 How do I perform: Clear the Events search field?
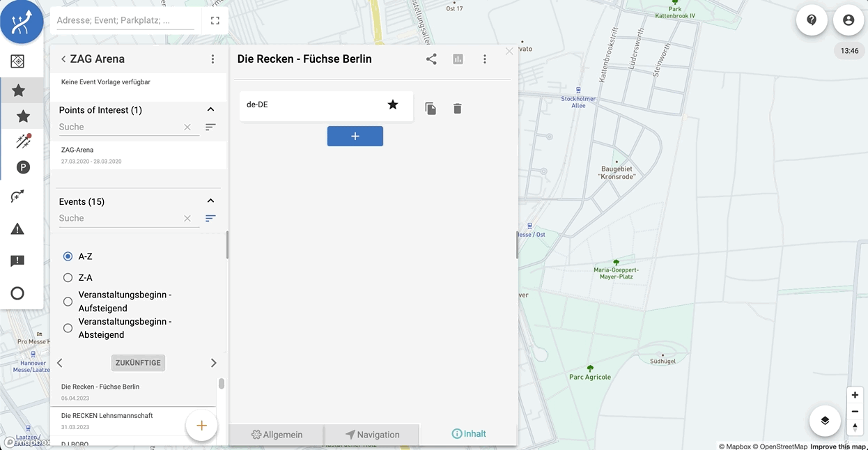pyautogui.click(x=187, y=219)
